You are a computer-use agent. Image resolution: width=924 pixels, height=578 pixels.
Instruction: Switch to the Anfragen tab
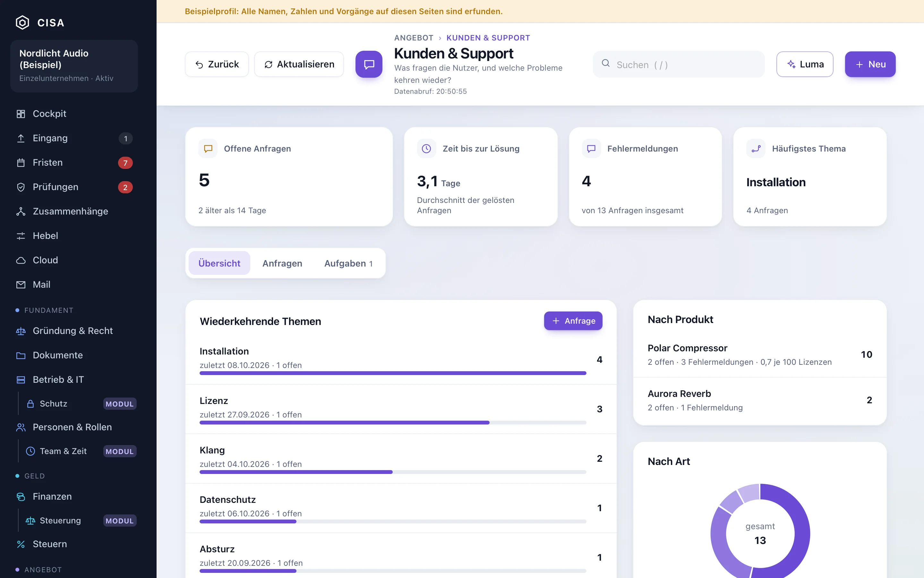click(x=282, y=263)
